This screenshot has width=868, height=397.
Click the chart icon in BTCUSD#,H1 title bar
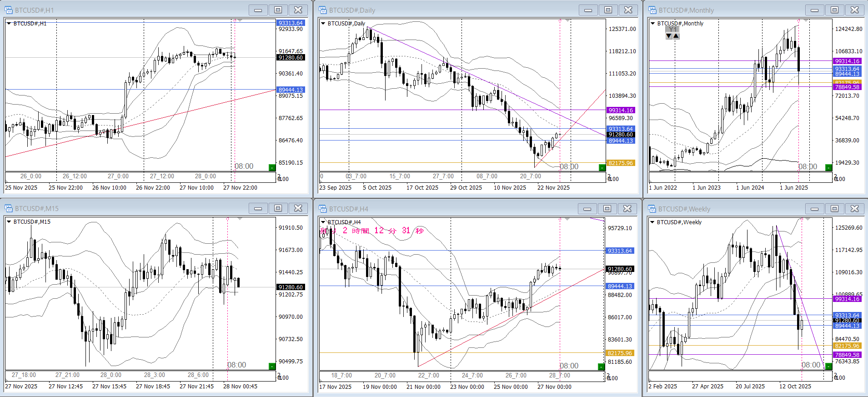[x=8, y=10]
